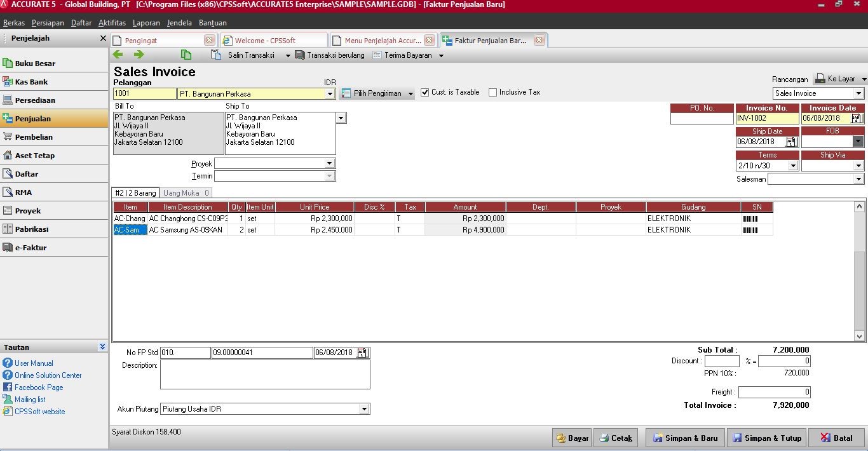Collapse the Tautan panel
This screenshot has width=868, height=451.
pos(102,347)
